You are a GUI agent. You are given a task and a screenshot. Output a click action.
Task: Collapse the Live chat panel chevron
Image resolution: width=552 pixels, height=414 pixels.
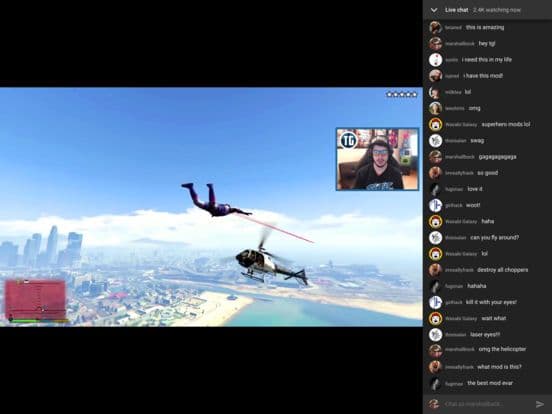tap(434, 10)
